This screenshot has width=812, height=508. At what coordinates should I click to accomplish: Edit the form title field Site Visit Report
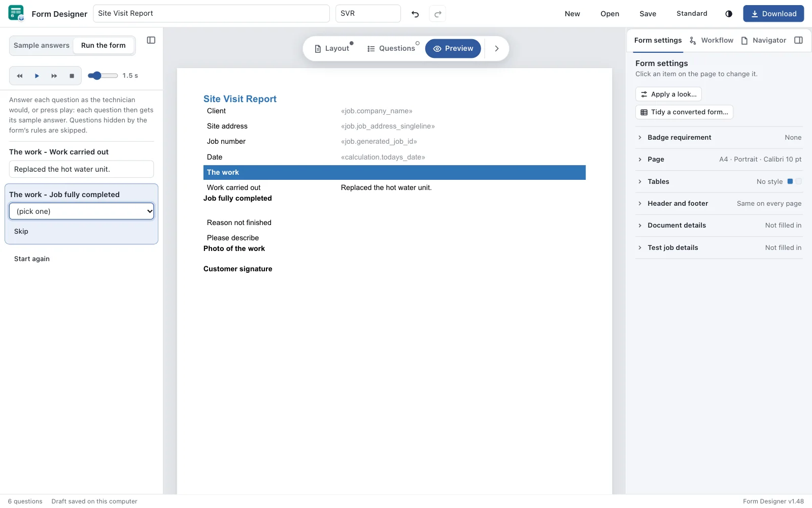coord(211,14)
